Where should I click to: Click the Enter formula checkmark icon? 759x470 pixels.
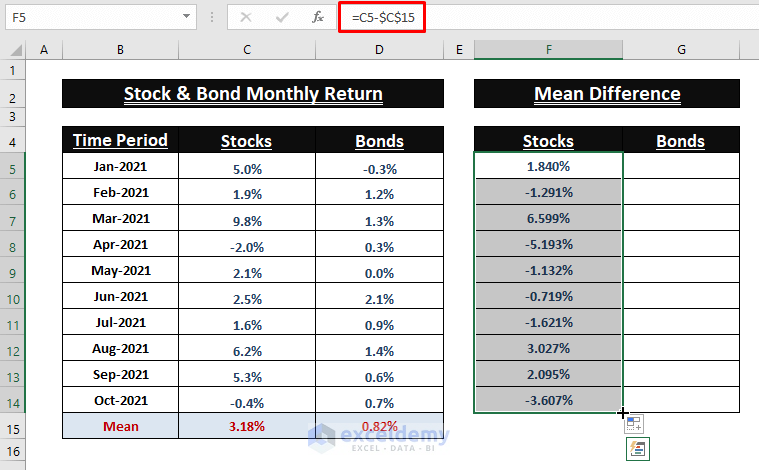point(282,17)
